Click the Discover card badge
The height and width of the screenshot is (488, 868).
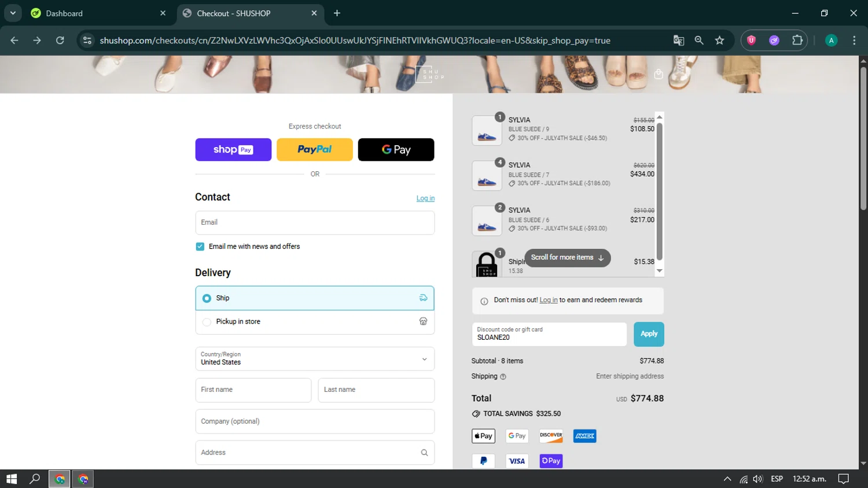tap(551, 436)
